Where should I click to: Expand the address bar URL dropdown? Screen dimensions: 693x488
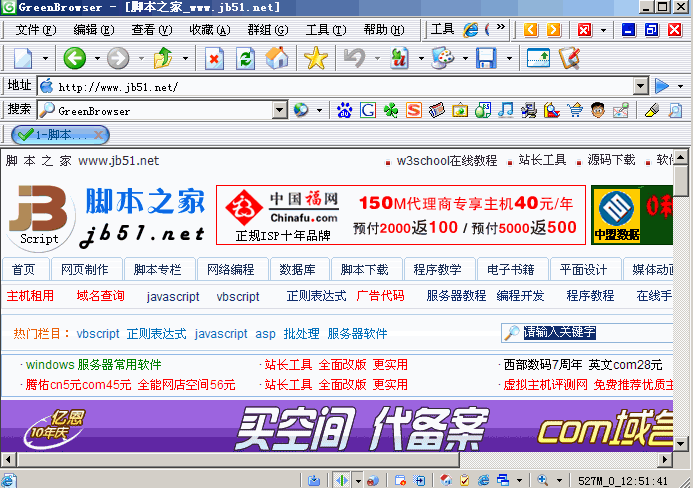click(640, 86)
